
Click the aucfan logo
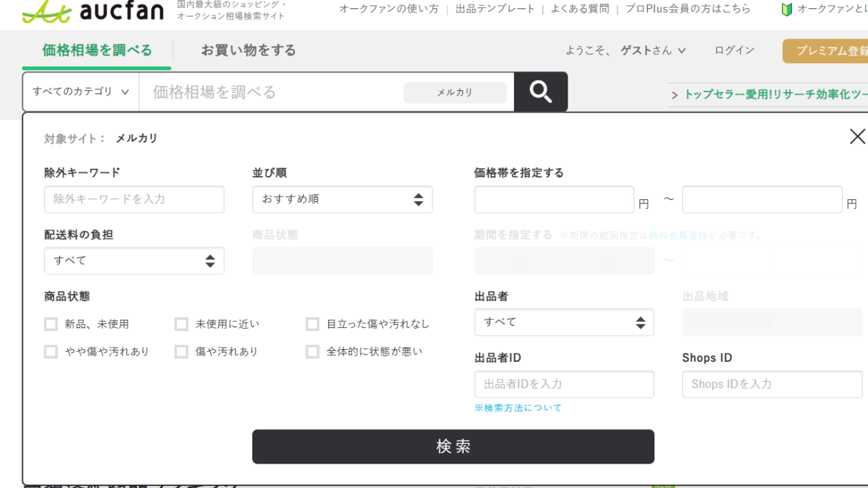pyautogui.click(x=93, y=11)
